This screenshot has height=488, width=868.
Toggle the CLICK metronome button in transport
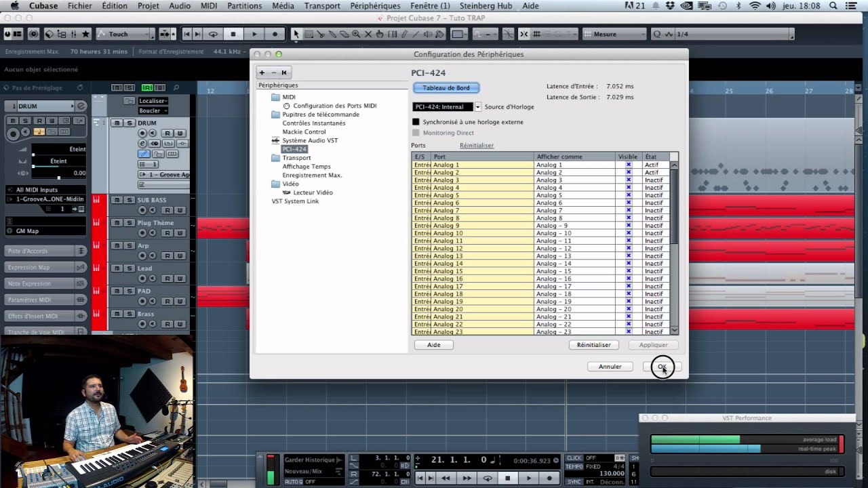click(574, 458)
